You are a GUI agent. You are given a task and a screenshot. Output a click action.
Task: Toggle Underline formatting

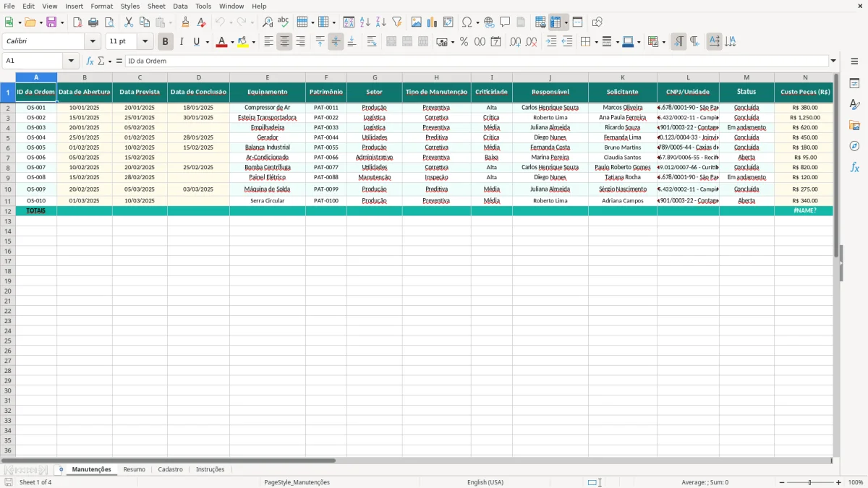pyautogui.click(x=196, y=42)
